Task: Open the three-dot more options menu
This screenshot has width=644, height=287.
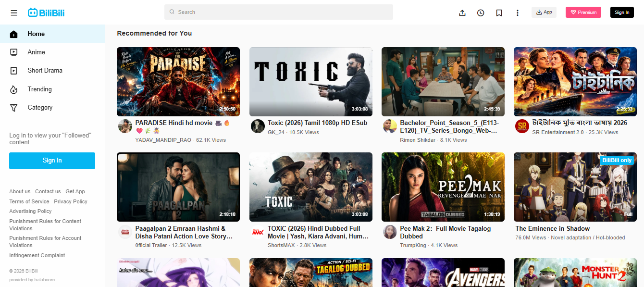Action: pos(518,12)
